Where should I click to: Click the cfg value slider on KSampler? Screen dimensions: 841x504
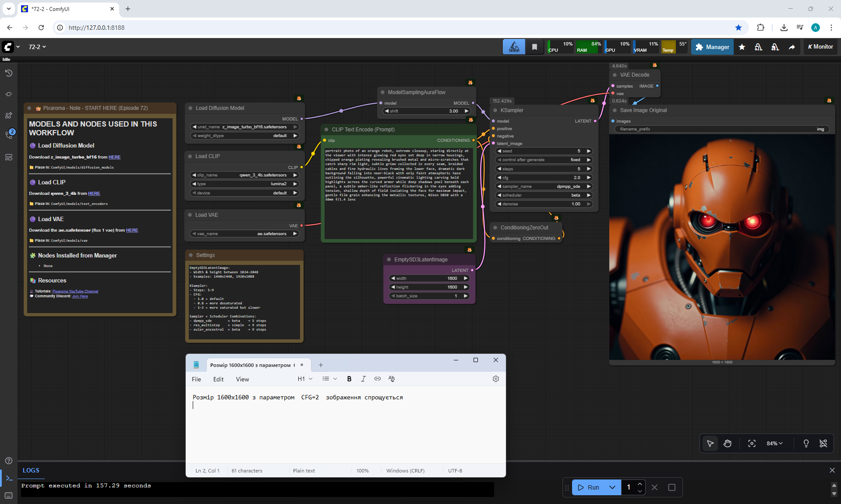544,178
